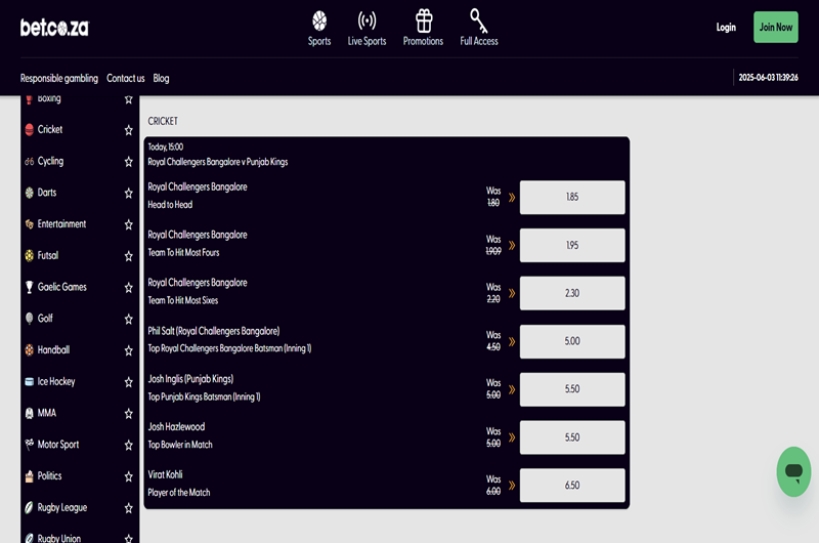Visit the Blog link
The image size is (819, 543).
click(161, 78)
